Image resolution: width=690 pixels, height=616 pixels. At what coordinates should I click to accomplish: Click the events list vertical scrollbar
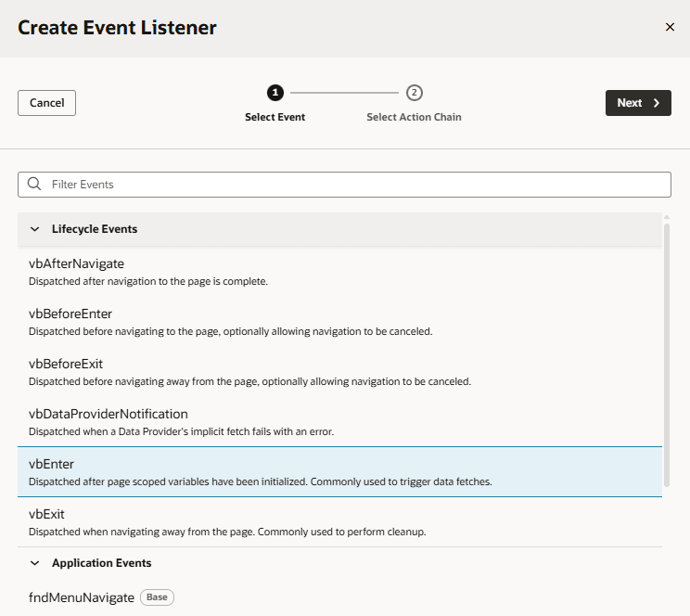pyautogui.click(x=667, y=355)
